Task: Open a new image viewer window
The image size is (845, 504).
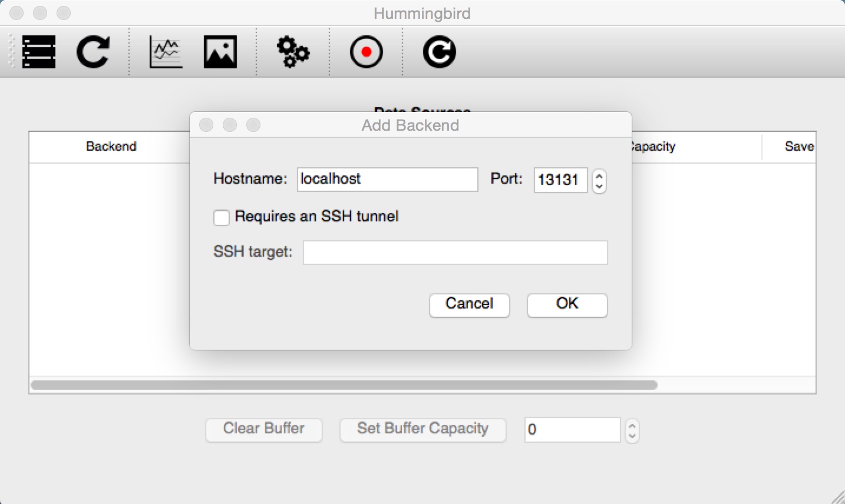Action: click(220, 52)
